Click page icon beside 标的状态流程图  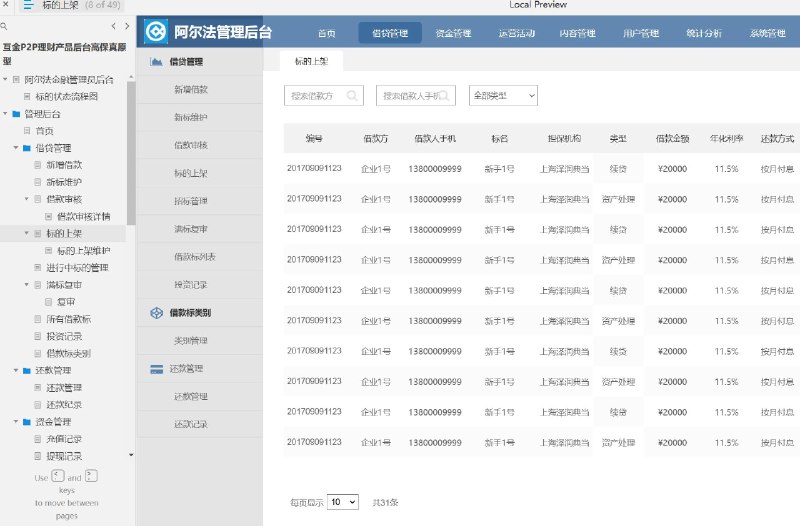(27, 96)
